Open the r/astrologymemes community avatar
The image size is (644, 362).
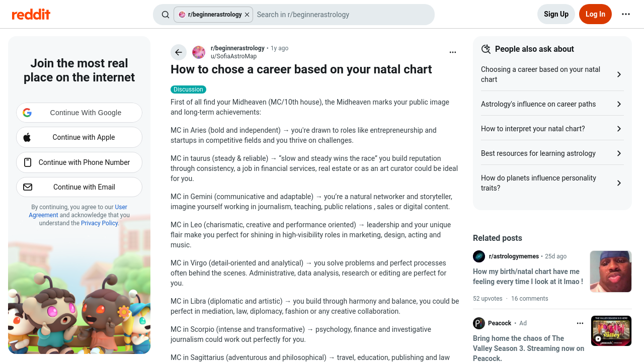[479, 256]
